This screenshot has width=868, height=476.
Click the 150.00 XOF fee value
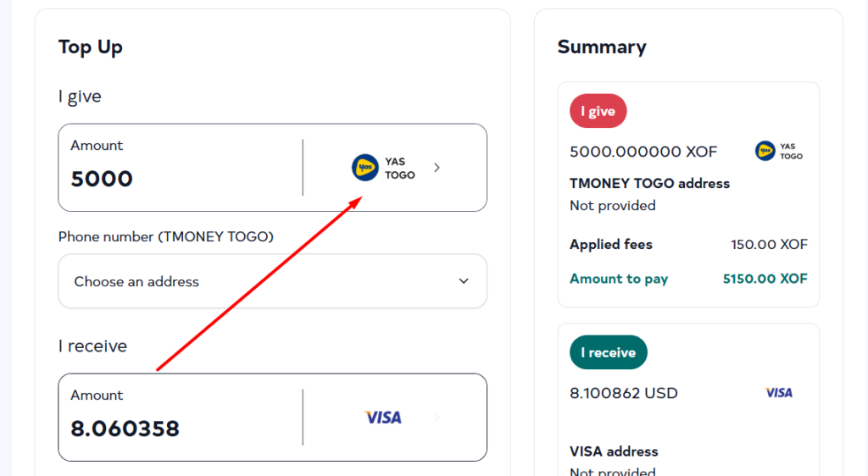coord(769,245)
